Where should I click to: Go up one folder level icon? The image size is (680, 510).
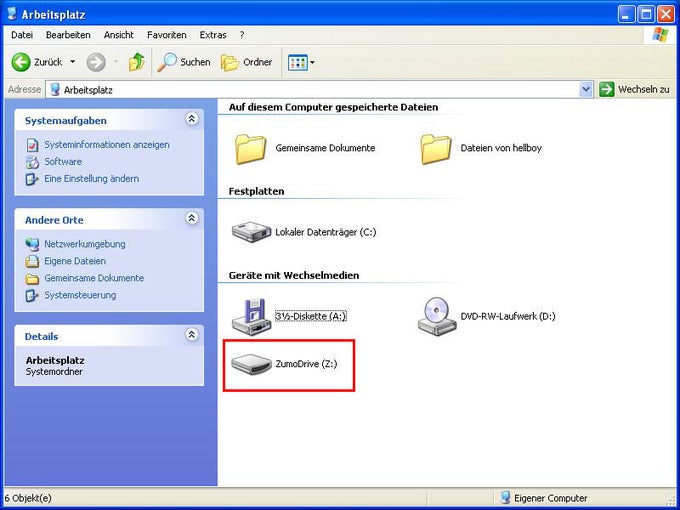coord(137,62)
